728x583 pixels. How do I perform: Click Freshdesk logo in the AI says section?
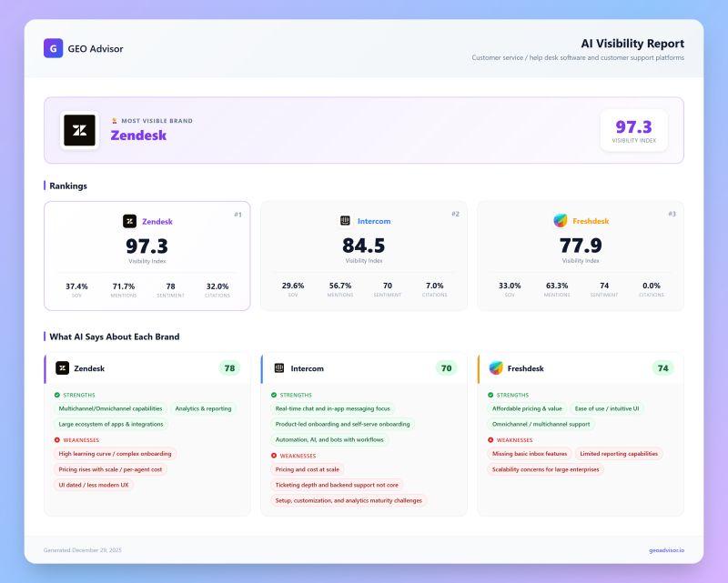click(x=496, y=368)
